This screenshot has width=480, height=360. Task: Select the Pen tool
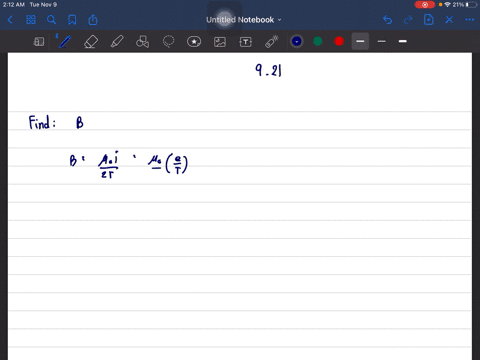64,42
